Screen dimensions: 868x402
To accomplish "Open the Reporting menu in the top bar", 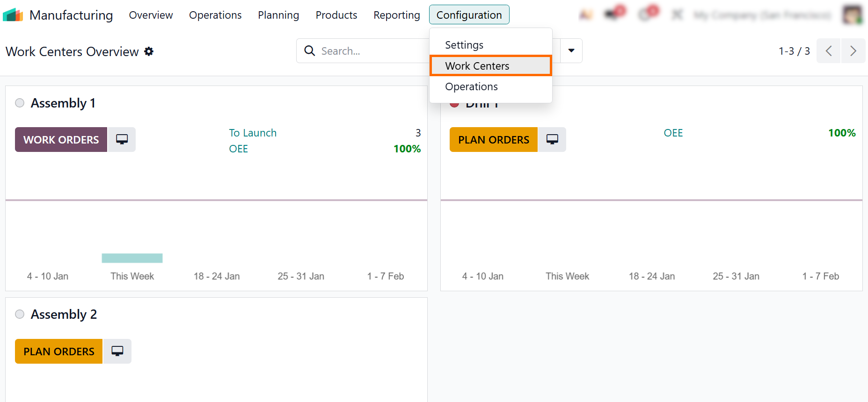I will click(x=396, y=15).
